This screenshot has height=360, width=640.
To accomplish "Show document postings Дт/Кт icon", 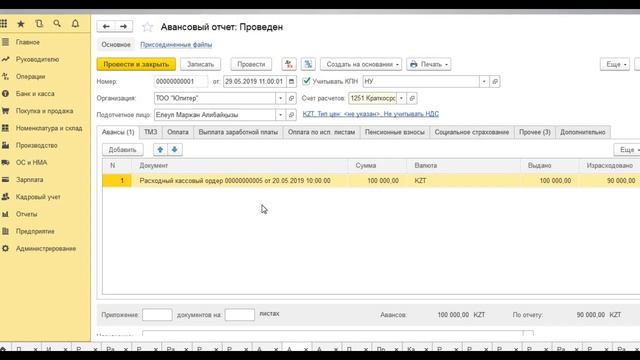I will (289, 64).
